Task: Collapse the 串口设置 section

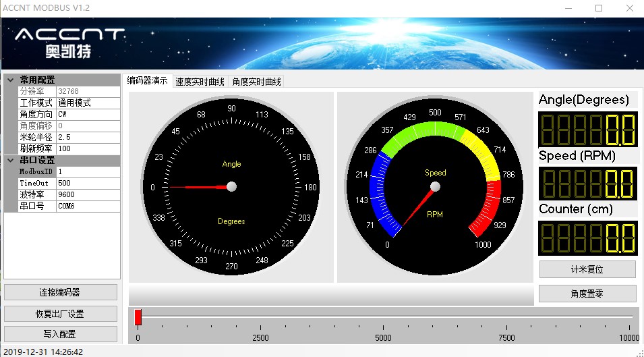Action: [9, 160]
